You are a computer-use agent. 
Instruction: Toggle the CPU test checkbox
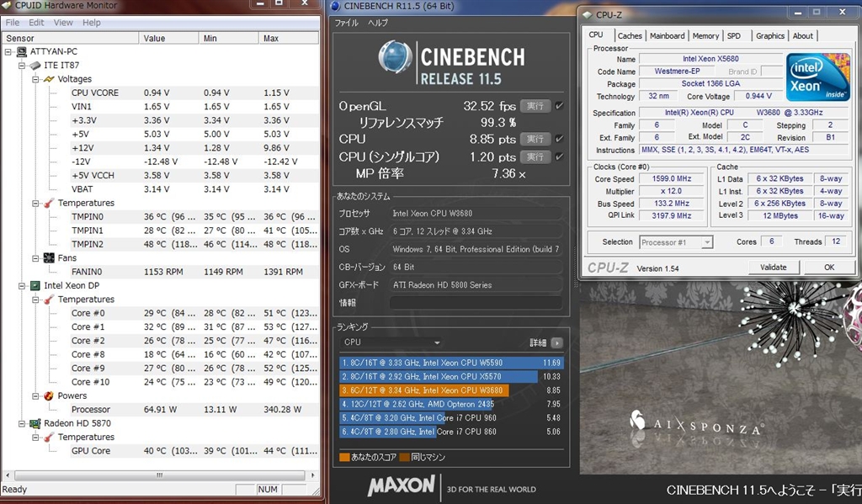click(x=560, y=139)
